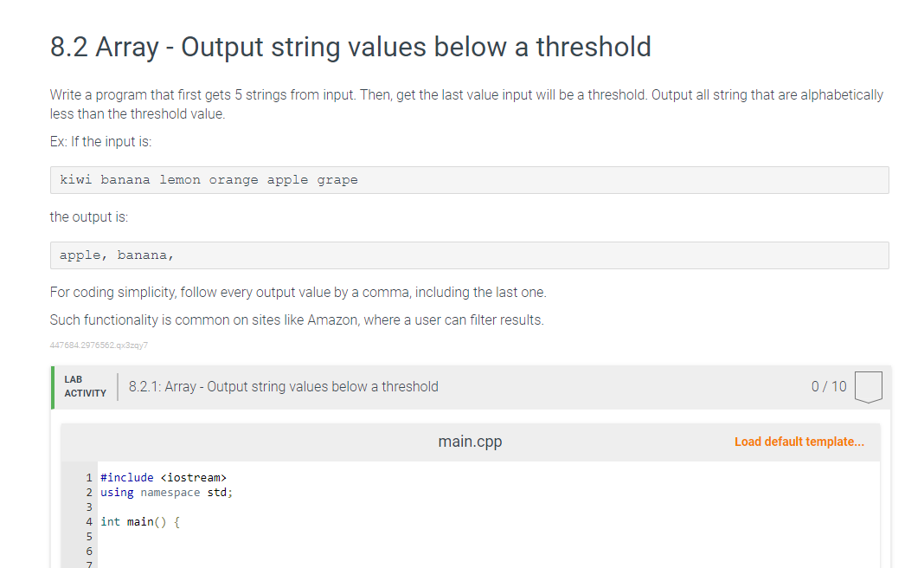This screenshot has width=924, height=568.
Task: Click line number 4 in the code gutter
Action: (x=89, y=521)
